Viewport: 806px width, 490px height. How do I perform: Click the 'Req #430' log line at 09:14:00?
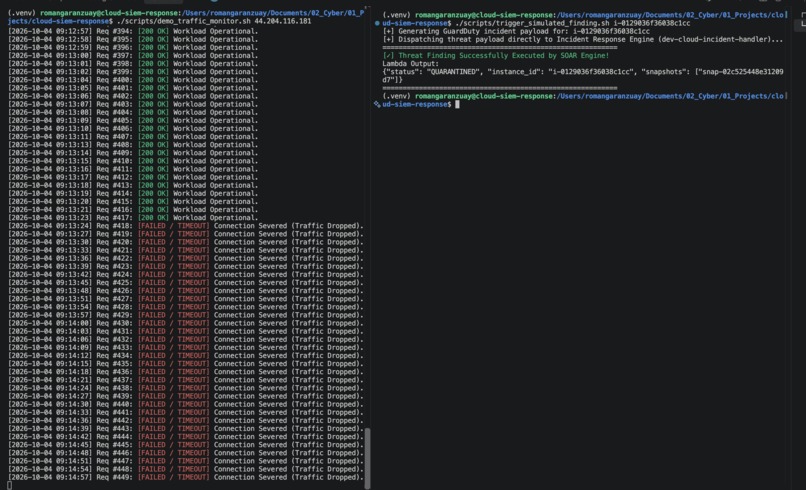[x=186, y=323]
